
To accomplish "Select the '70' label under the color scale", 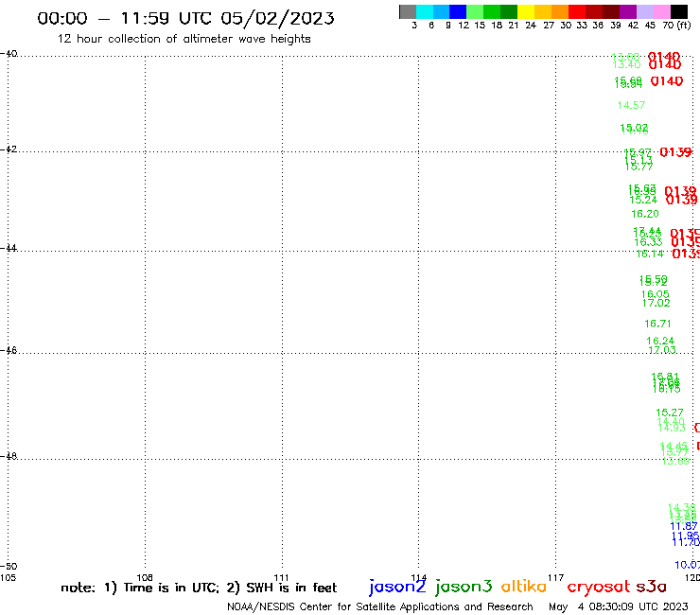I will 668,26.
